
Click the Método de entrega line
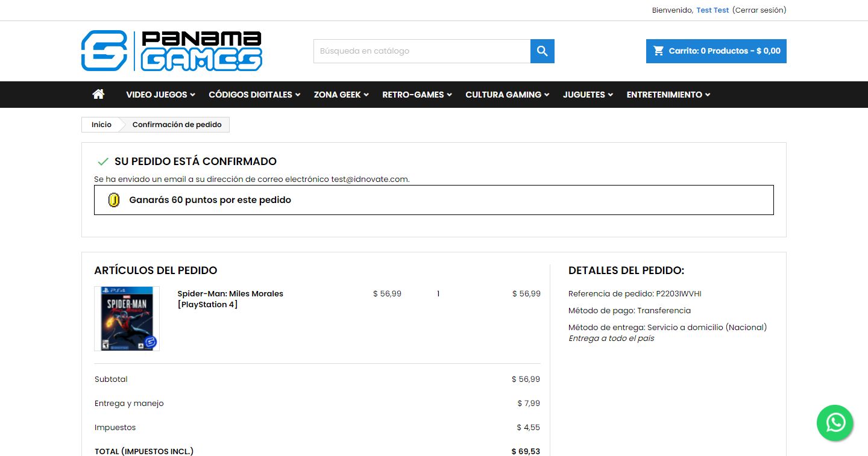pos(667,328)
